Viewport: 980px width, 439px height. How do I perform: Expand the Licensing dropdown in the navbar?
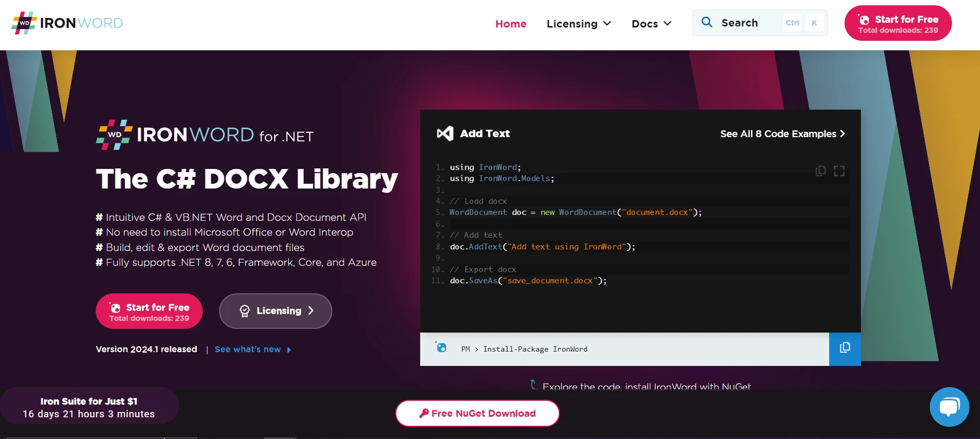point(578,24)
